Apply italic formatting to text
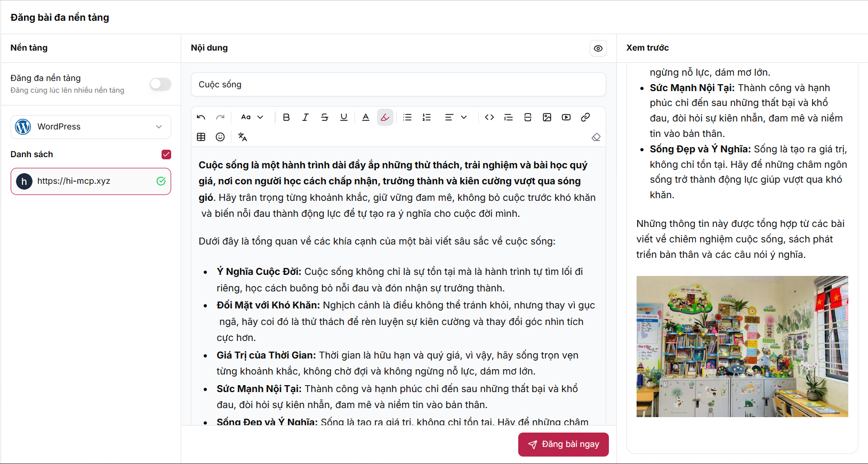Viewport: 868px width, 464px height. click(x=306, y=117)
